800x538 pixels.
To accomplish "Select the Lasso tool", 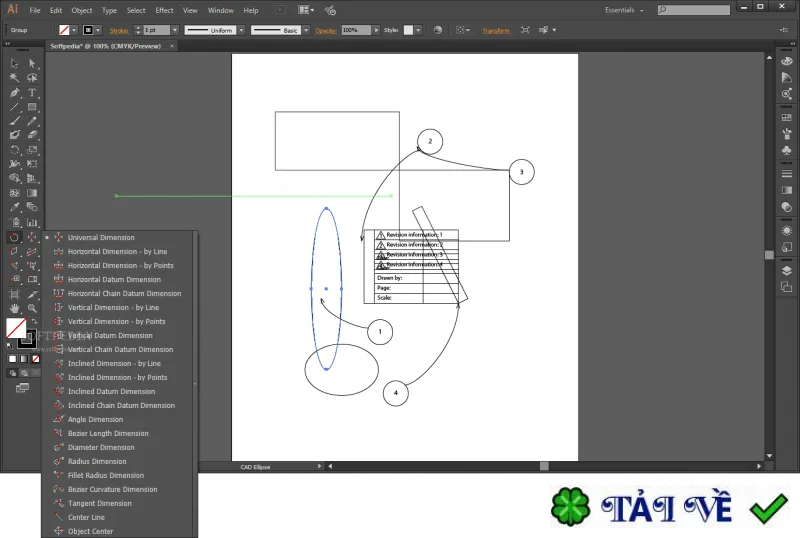I will pyautogui.click(x=32, y=78).
